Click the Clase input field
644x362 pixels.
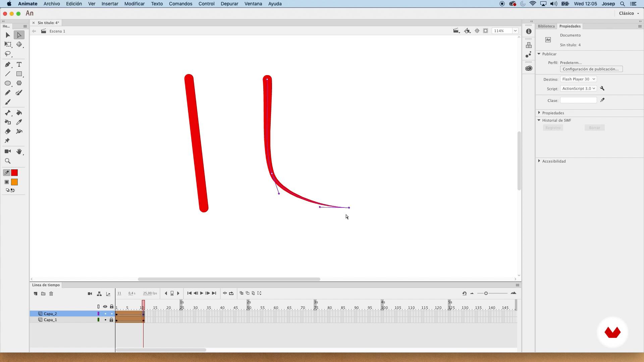click(x=578, y=100)
